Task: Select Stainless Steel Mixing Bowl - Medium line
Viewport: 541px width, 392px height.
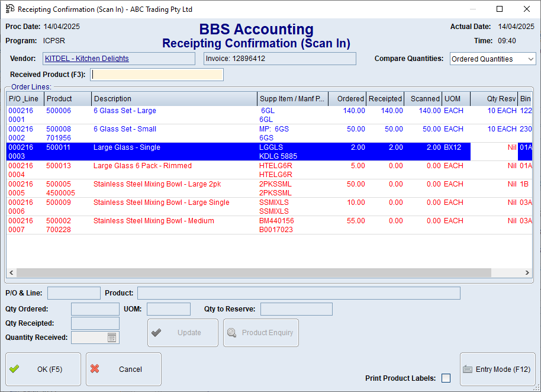Action: (x=153, y=221)
